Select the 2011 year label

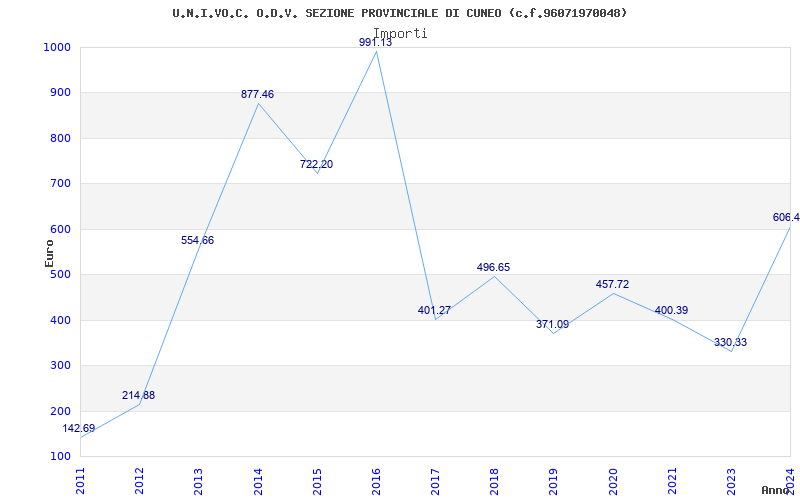point(81,482)
